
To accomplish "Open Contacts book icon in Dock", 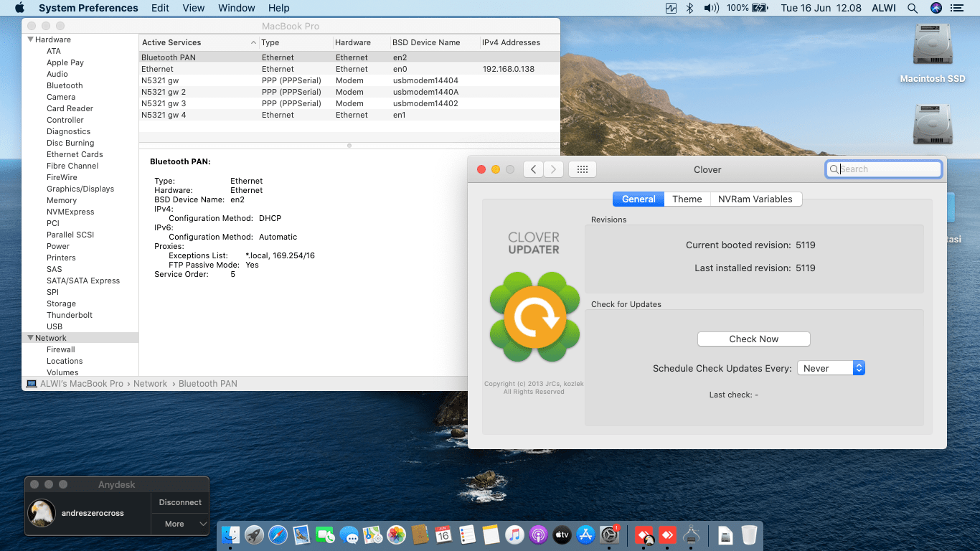I will tap(420, 534).
